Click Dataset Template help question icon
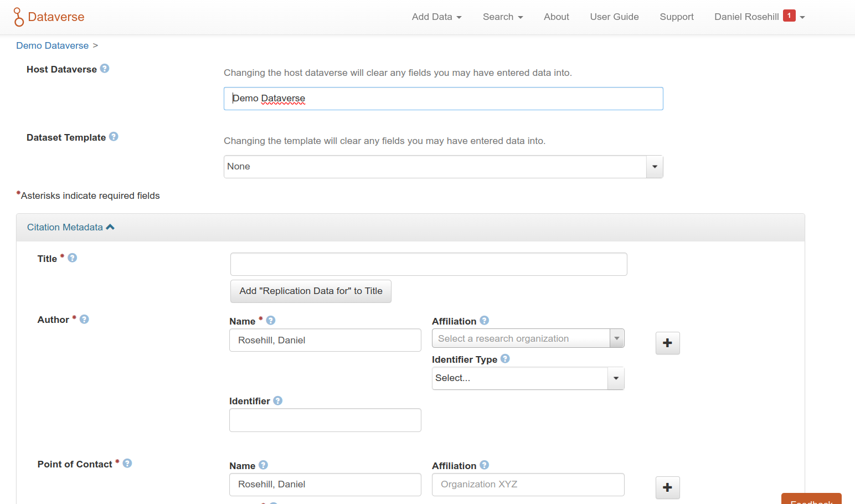 pyautogui.click(x=114, y=137)
